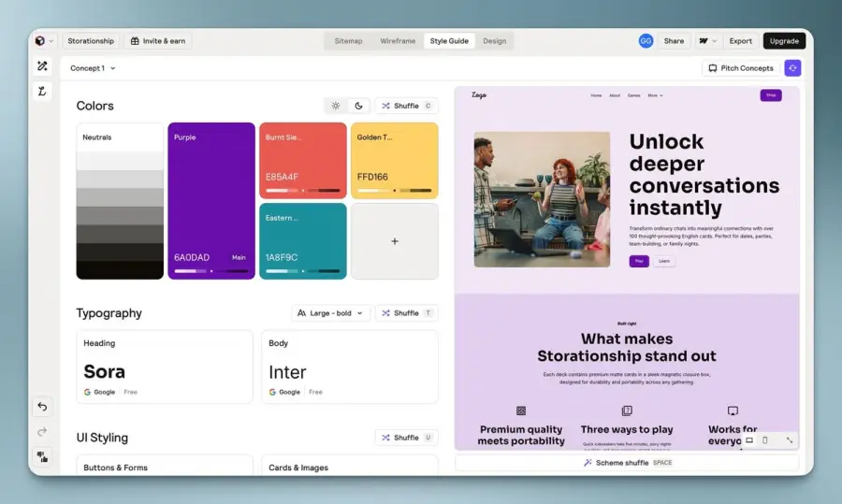Viewport: 842px width, 504px height.
Task: Open the Sora heading font card
Action: click(x=165, y=367)
